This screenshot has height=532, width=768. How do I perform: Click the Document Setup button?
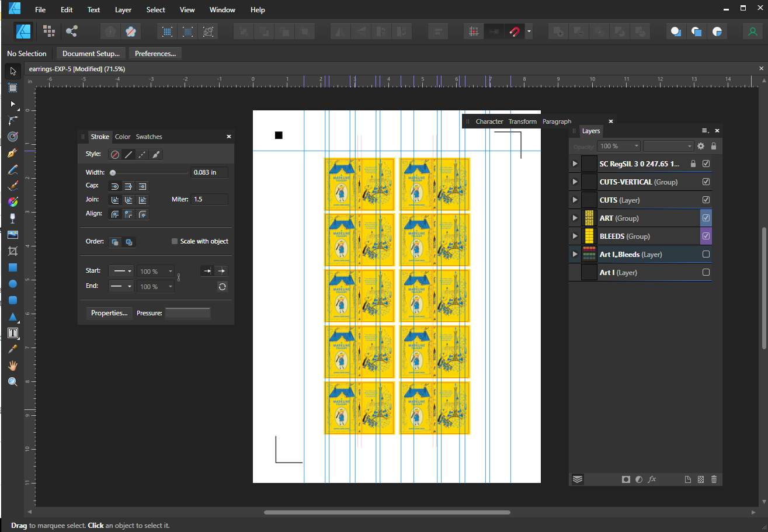(x=91, y=54)
